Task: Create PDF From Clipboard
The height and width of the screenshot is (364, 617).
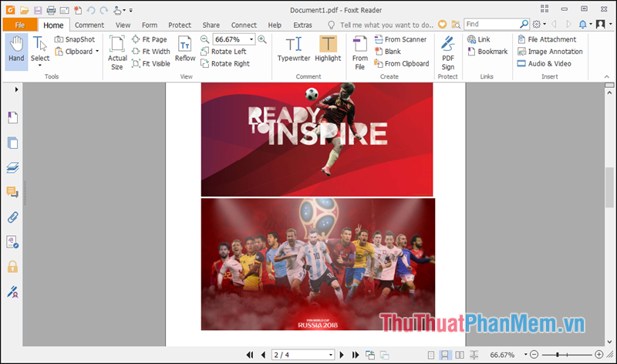Action: click(401, 64)
